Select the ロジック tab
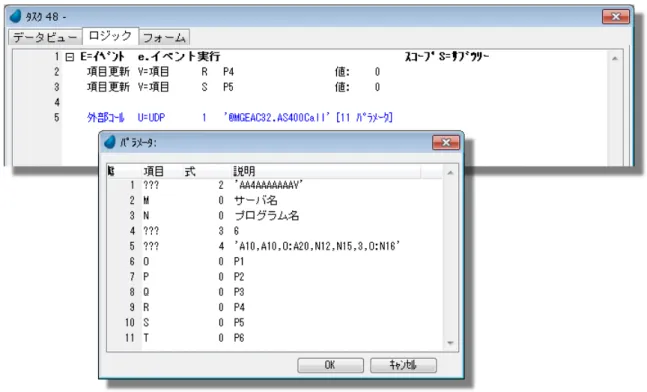The height and width of the screenshot is (392, 647). 110,36
